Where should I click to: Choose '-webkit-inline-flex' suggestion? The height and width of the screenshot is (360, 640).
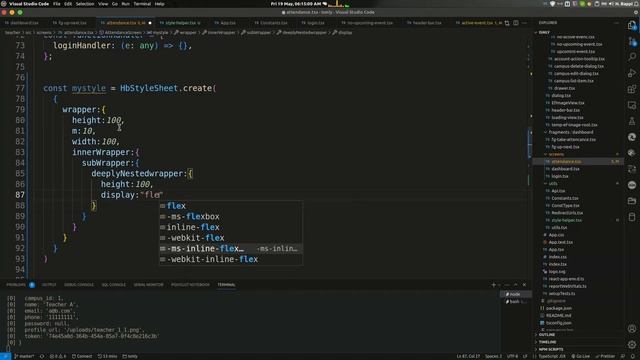point(231,259)
